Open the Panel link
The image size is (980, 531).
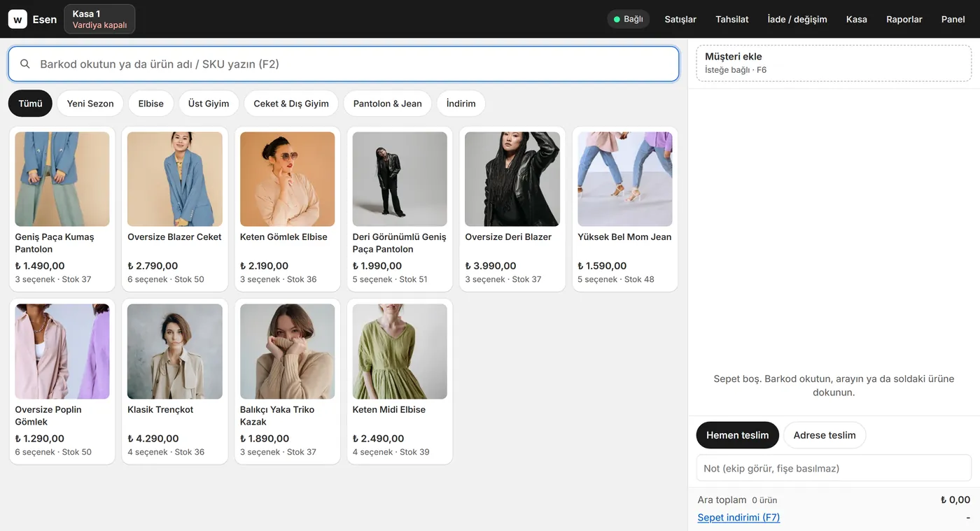tap(953, 19)
